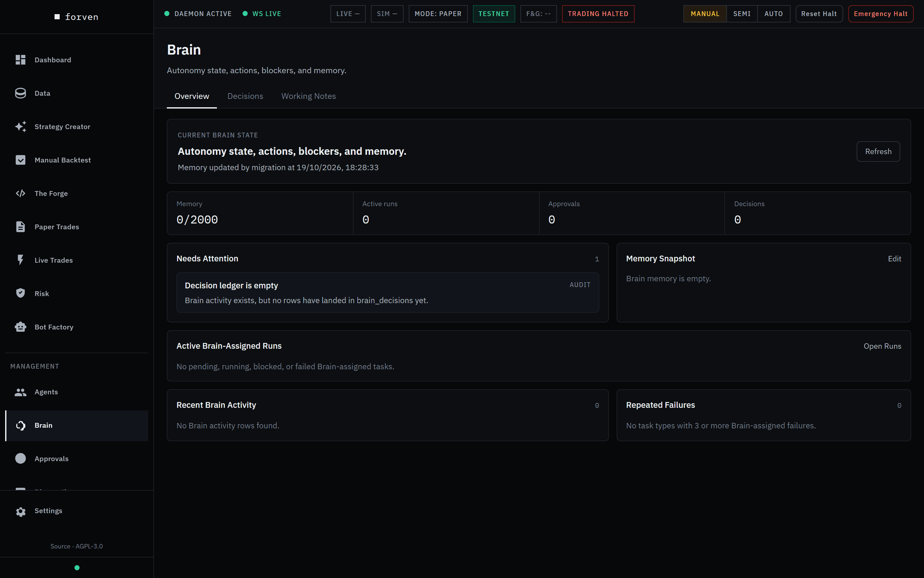Open the Working Notes tab
This screenshot has height=578, width=924.
pos(309,96)
